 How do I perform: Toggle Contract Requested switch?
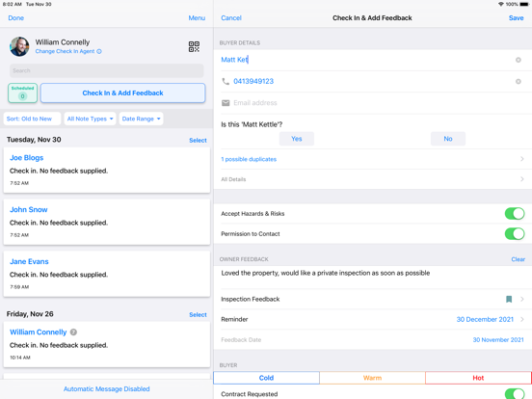[515, 394]
